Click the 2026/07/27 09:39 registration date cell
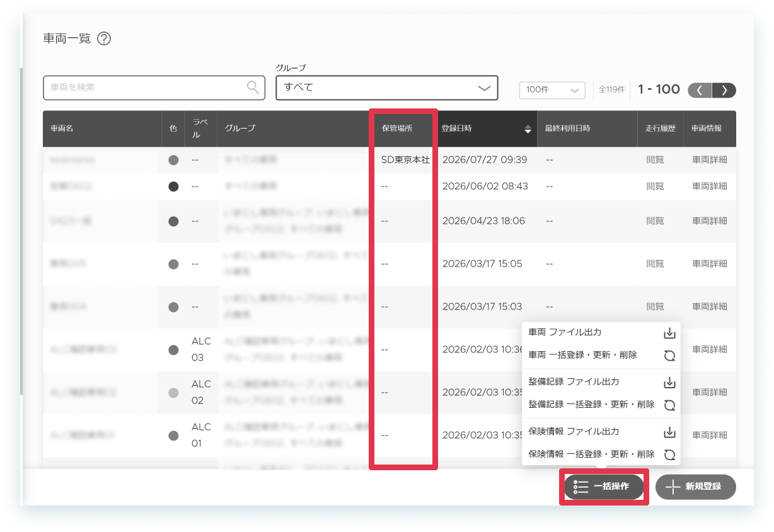 click(485, 160)
